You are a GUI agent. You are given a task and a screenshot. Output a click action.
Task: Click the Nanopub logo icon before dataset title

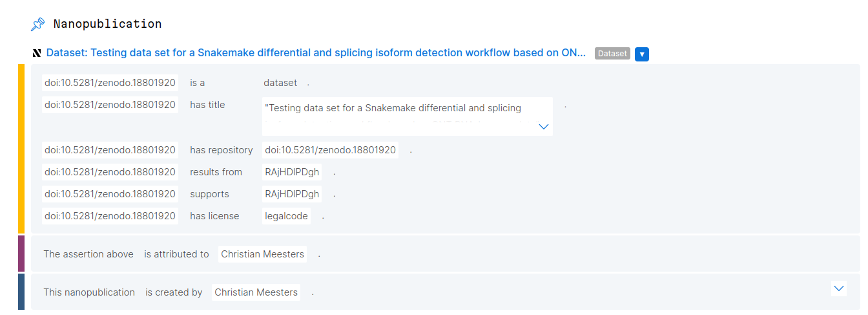tap(37, 53)
